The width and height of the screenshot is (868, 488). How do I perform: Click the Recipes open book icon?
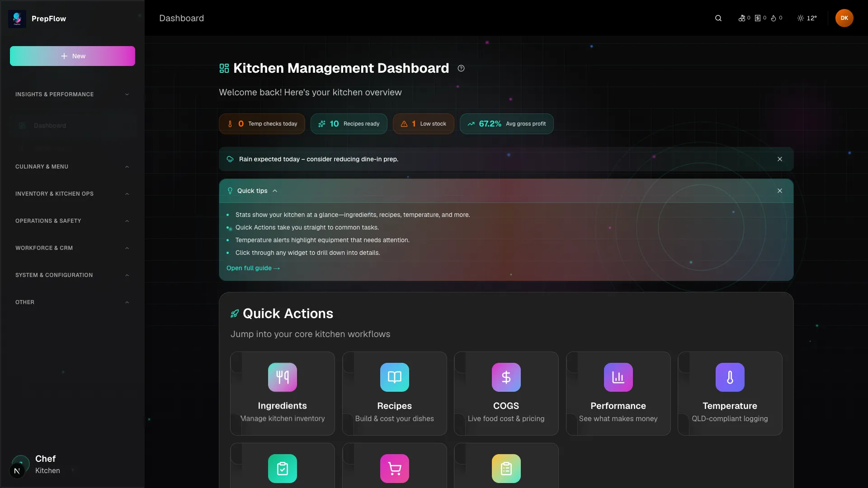pyautogui.click(x=395, y=377)
